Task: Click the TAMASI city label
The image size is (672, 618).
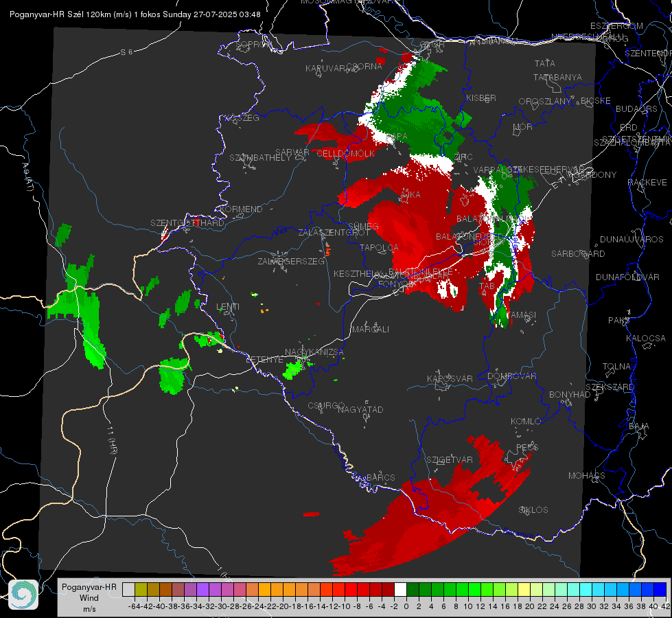Action: tap(521, 315)
